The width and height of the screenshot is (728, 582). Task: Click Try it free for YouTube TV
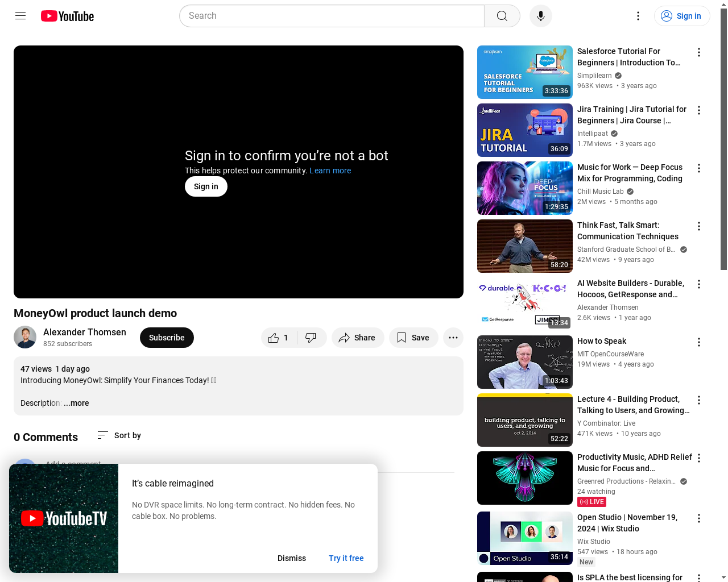click(x=346, y=558)
